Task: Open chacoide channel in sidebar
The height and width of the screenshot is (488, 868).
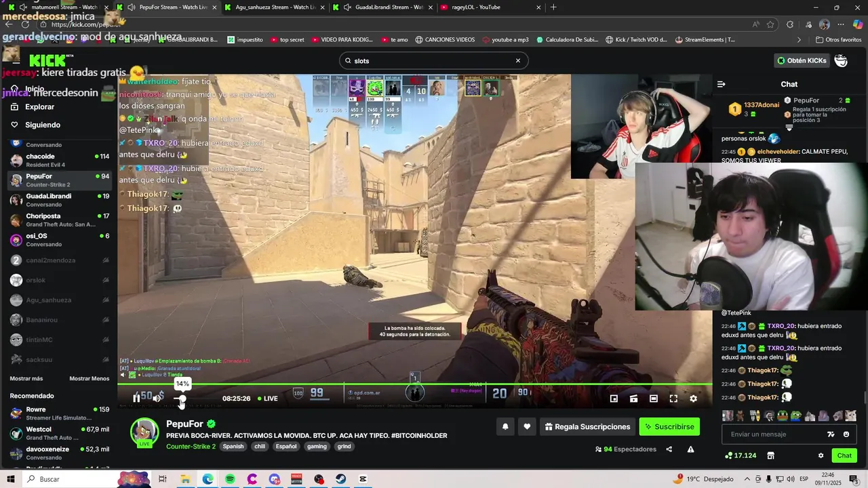Action: (60, 160)
